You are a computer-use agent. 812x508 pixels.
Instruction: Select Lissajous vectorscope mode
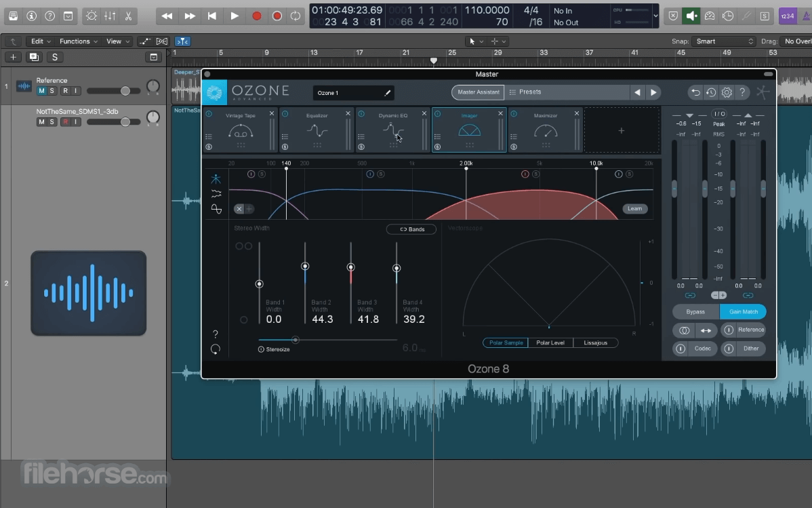596,343
